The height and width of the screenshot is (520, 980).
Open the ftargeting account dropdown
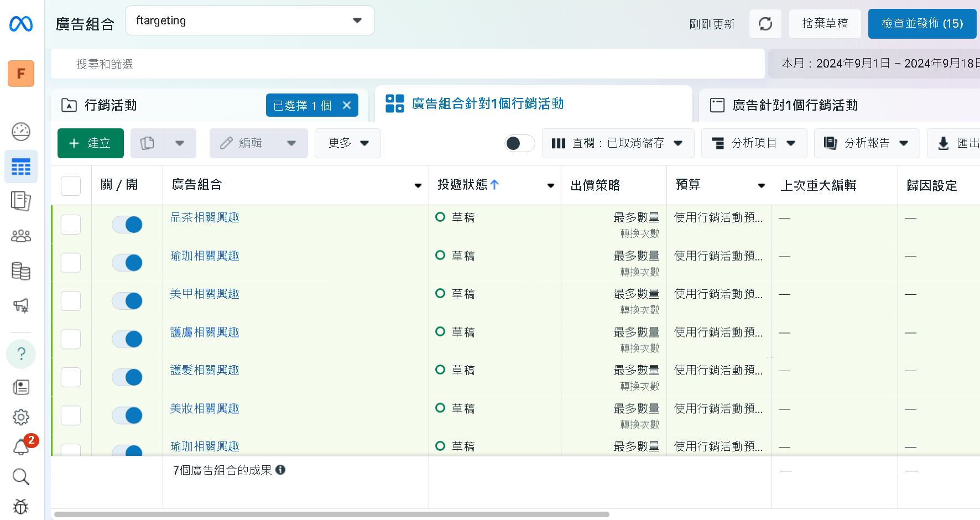[x=250, y=20]
